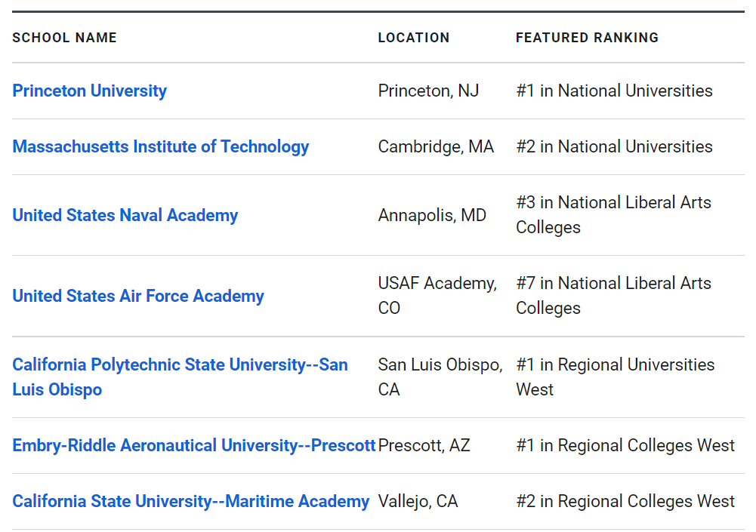Click the Princeton, NJ location cell
Image resolution: width=756 pixels, height=532 pixels.
point(428,91)
